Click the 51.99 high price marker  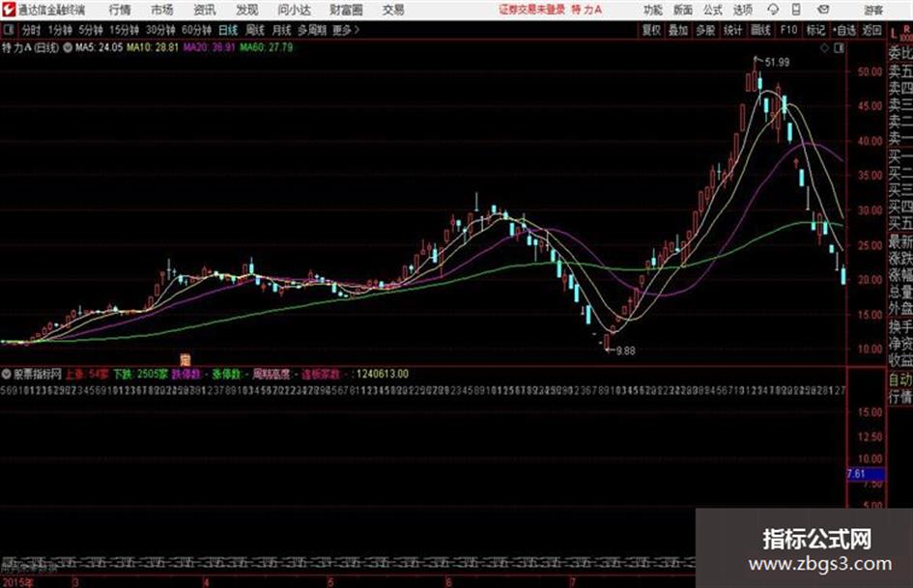778,62
